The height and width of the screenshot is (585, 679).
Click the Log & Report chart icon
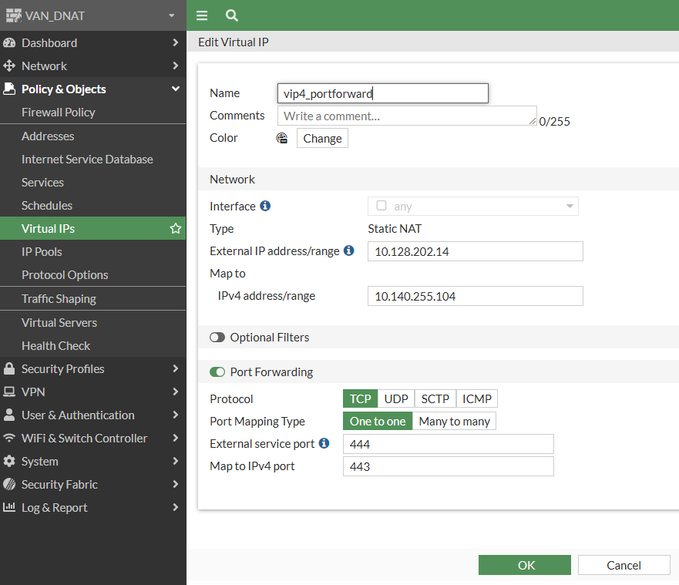click(9, 507)
